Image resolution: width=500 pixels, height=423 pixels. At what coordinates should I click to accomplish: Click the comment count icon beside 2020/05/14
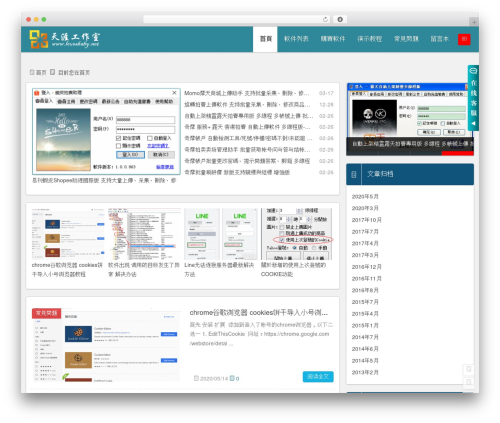click(232, 378)
